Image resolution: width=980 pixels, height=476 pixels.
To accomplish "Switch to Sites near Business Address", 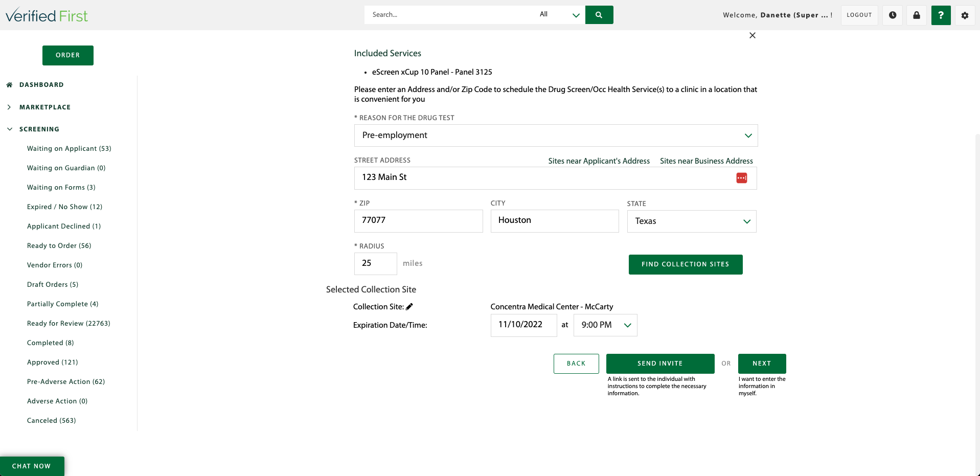I will point(706,161).
